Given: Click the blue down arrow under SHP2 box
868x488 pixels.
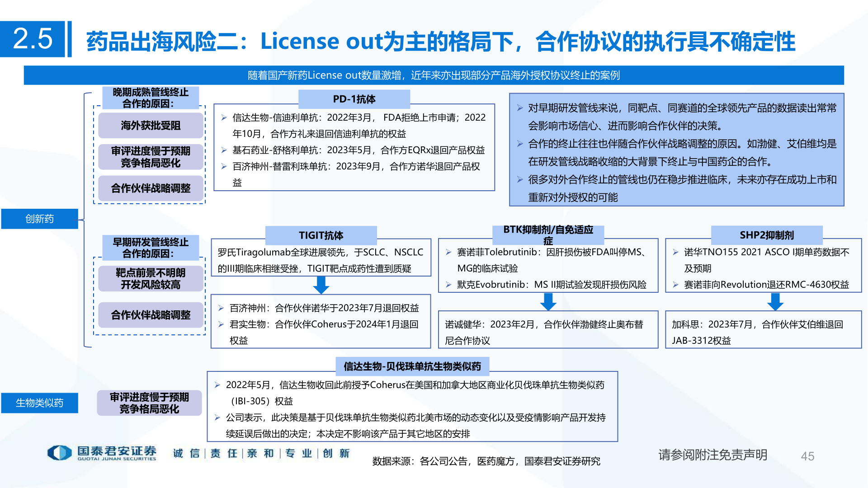Looking at the screenshot, I should click(775, 301).
